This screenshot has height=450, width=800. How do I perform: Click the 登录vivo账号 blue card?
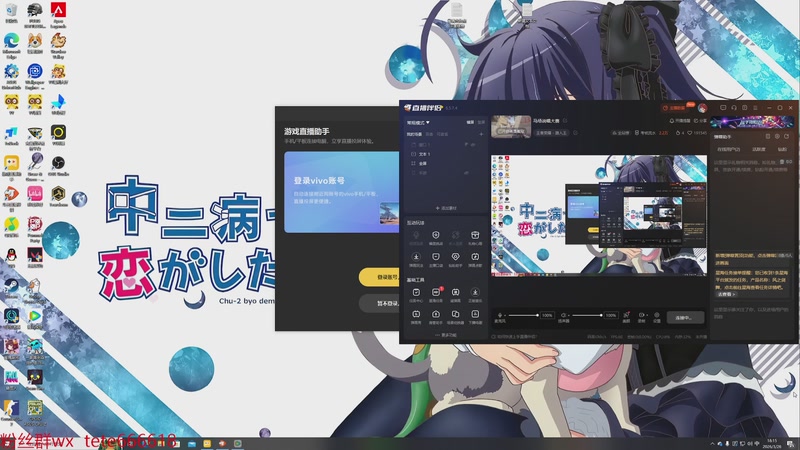(x=342, y=192)
